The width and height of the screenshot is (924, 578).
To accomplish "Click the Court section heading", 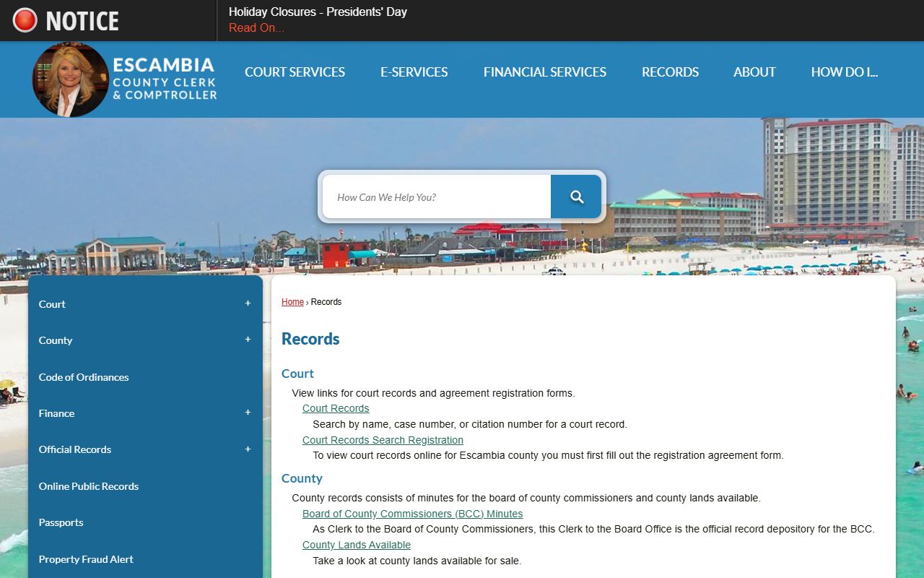I will tap(297, 374).
